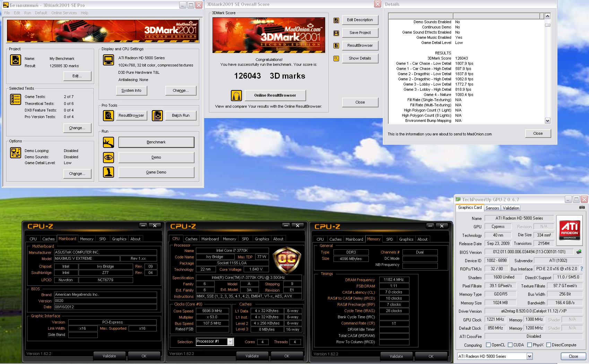Enable the DirectCompute checkbox in GPU-Z
Viewport: 589px width, 364px height.
548,345
